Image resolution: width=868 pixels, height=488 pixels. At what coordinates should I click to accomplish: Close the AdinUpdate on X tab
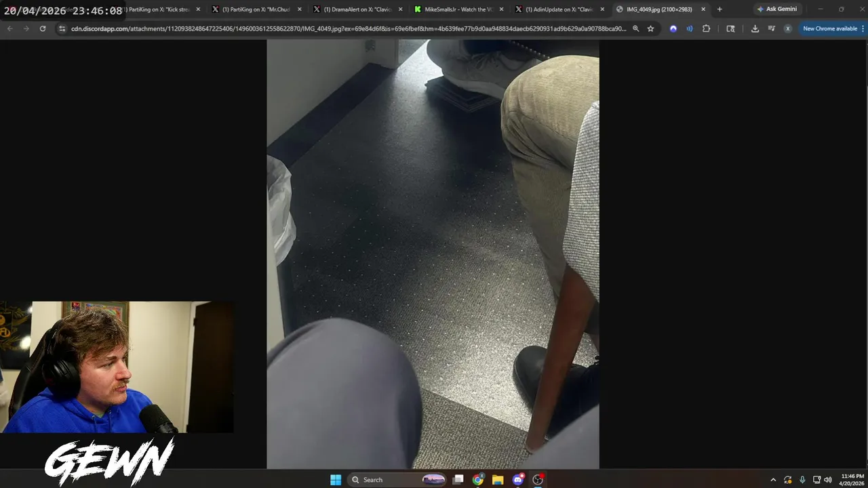tap(602, 9)
